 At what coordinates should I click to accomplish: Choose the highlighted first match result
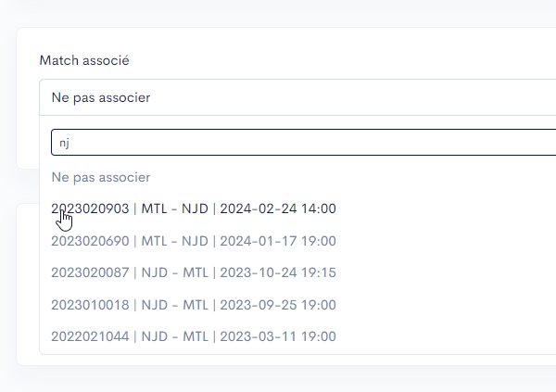pos(193,209)
